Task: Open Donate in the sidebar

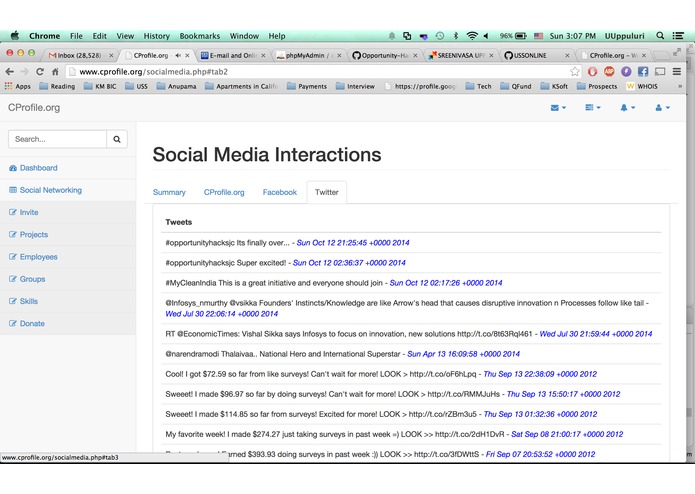Action: tap(32, 323)
